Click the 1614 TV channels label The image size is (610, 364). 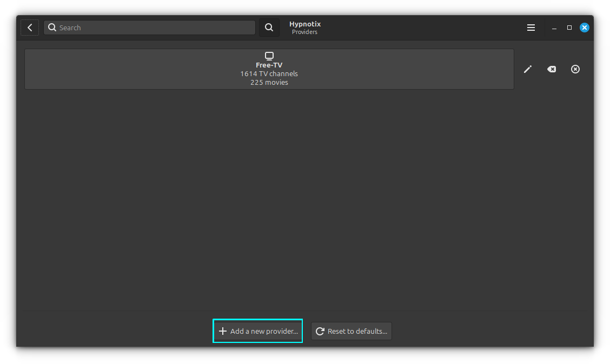click(x=269, y=73)
